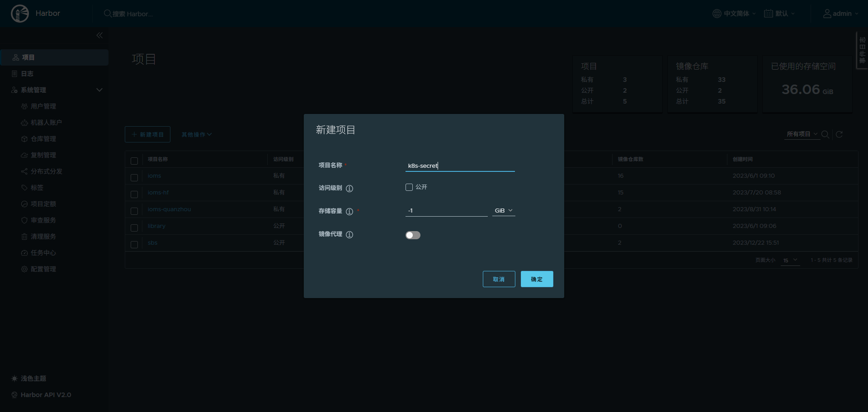This screenshot has height=412, width=868.
Task: Collapse the sidebar with double-chevron icon
Action: (x=99, y=35)
